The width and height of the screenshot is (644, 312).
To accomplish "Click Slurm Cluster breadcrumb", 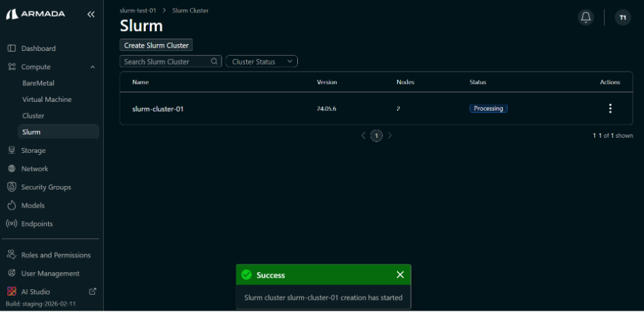I will (x=190, y=11).
